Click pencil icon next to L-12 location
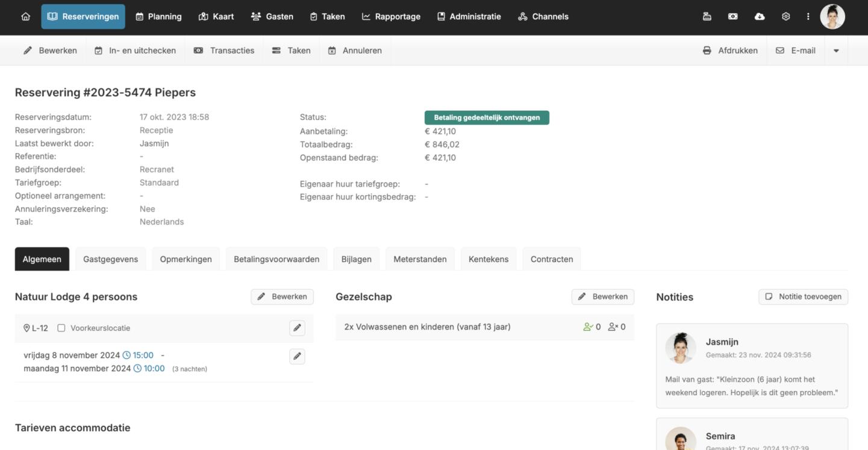Screen dimensions: 868x450 (x=297, y=328)
